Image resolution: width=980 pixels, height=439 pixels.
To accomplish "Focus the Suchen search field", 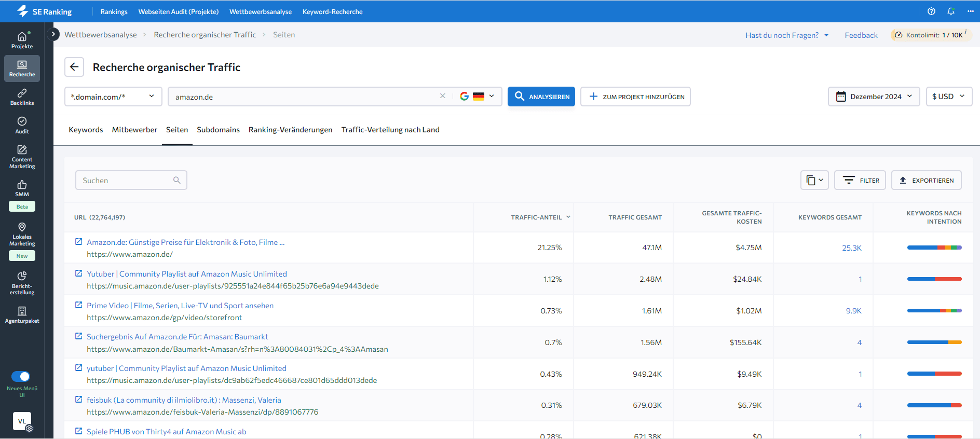I will tap(131, 180).
